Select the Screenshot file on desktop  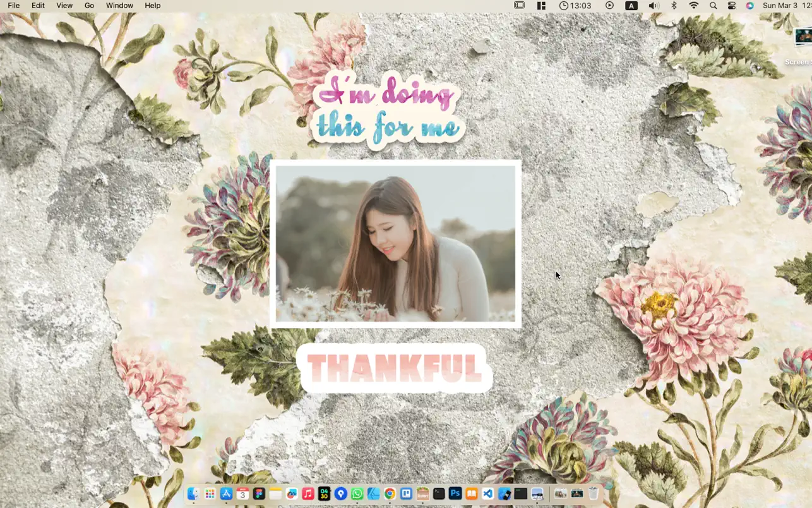coord(803,38)
